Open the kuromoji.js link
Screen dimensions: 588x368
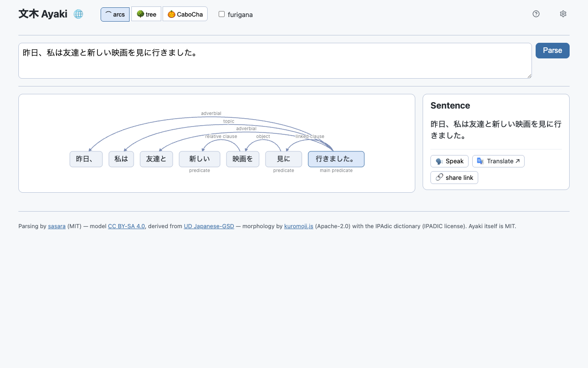tap(299, 226)
